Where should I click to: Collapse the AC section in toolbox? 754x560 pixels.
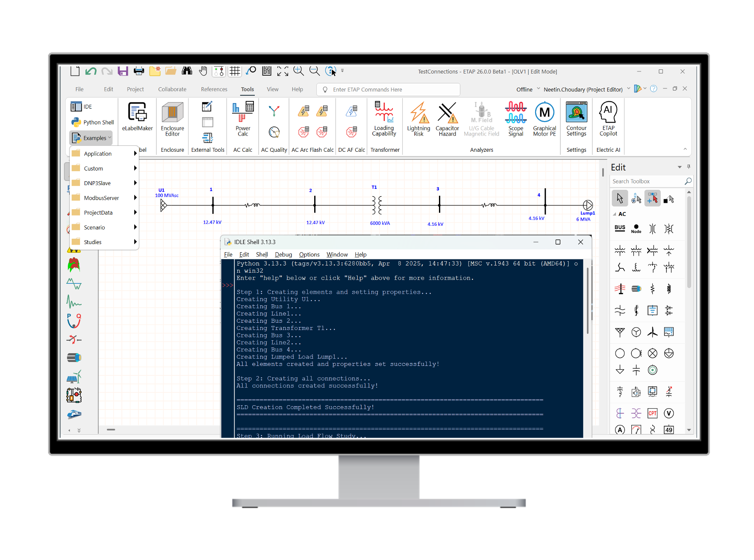click(615, 214)
